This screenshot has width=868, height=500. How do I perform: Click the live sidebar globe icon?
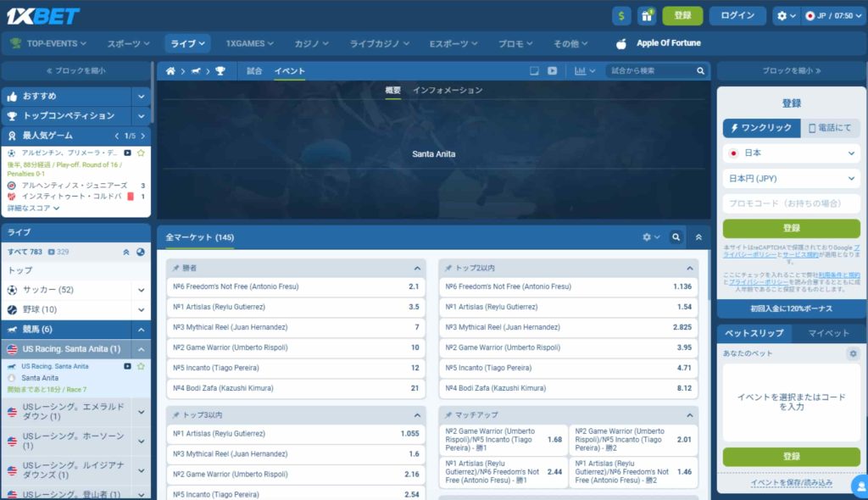141,252
